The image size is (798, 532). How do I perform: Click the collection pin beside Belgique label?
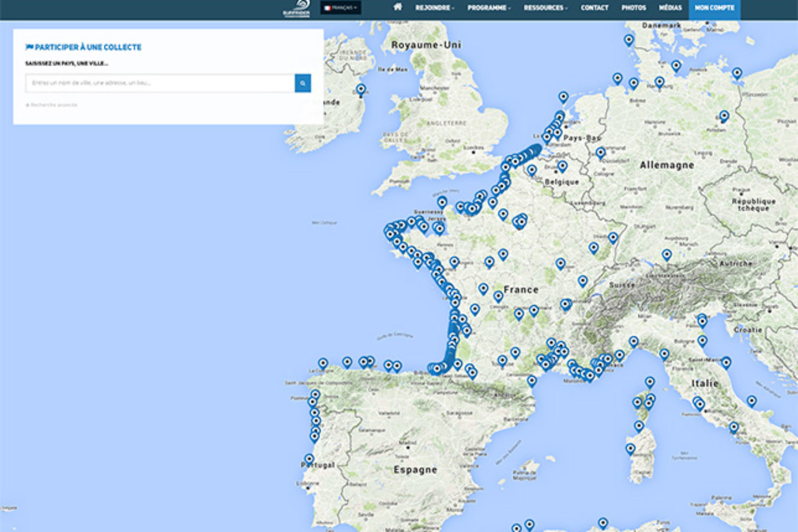[562, 167]
